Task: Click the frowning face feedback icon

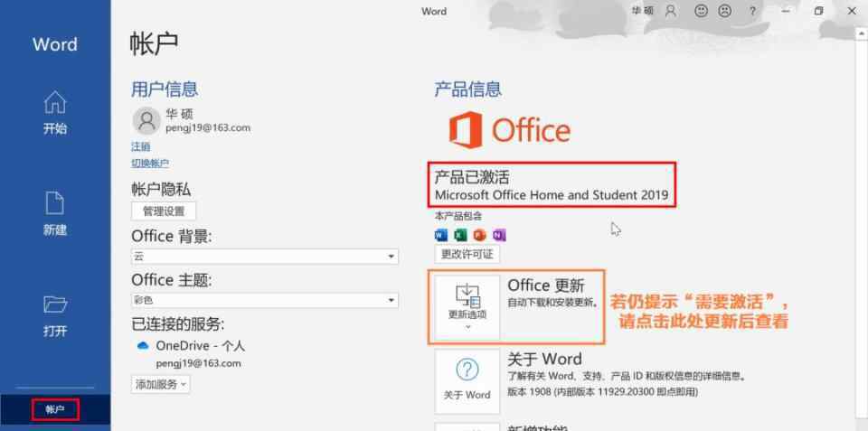Action: pos(724,11)
